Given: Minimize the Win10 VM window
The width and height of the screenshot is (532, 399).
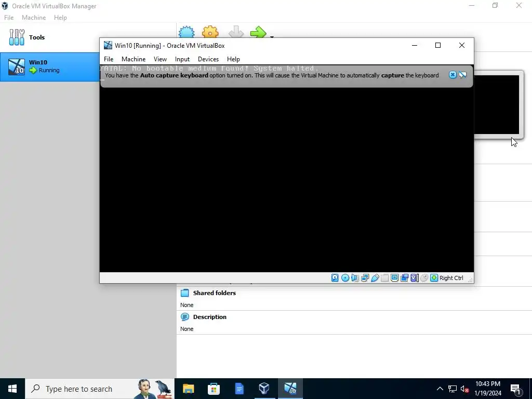Looking at the screenshot, I should click(x=414, y=46).
